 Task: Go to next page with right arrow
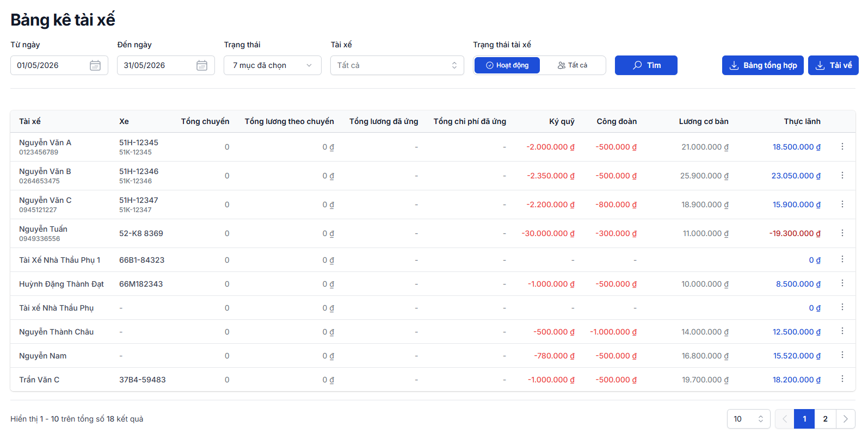pos(846,419)
